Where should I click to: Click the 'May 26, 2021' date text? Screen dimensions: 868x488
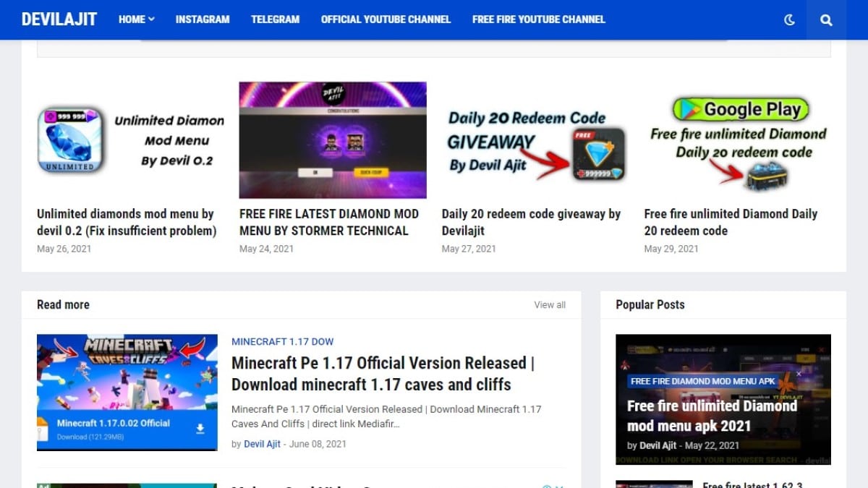coord(64,249)
